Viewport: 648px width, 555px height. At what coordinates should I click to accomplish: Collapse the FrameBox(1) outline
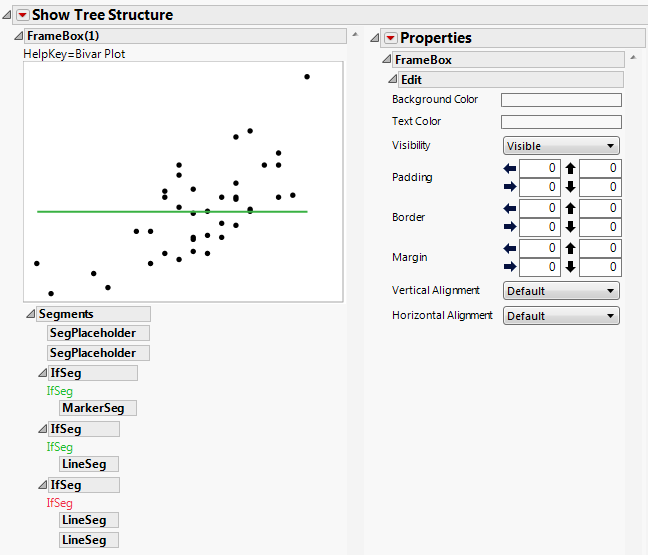click(x=18, y=36)
